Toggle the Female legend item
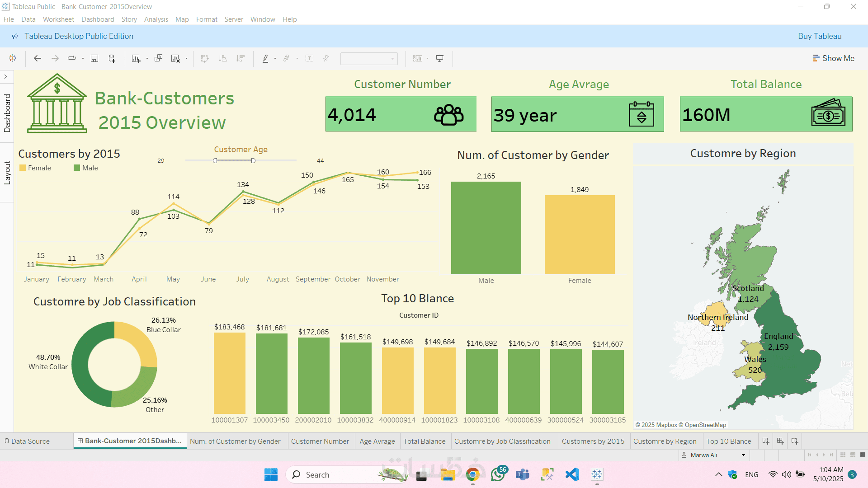 (35, 168)
